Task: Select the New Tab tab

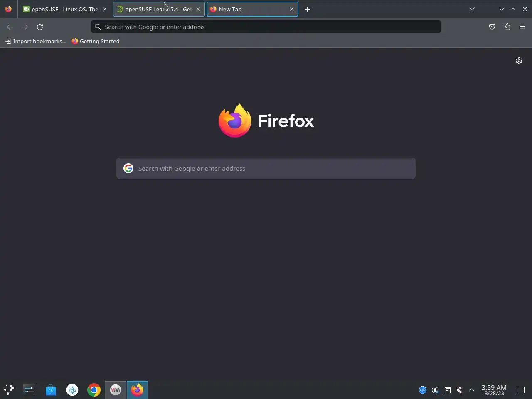Action: point(252,9)
